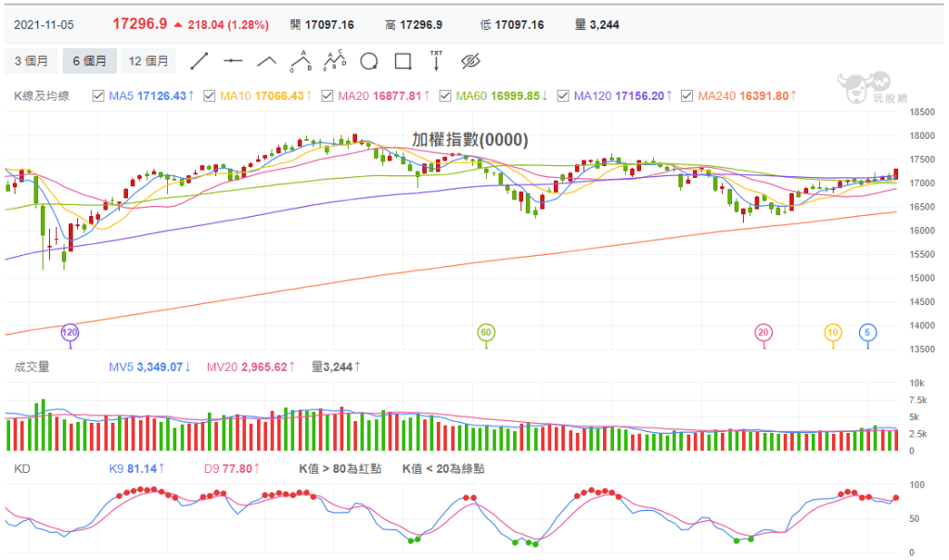Toggle the MA60 checkbox
This screenshot has height=560, width=949.
tap(446, 95)
